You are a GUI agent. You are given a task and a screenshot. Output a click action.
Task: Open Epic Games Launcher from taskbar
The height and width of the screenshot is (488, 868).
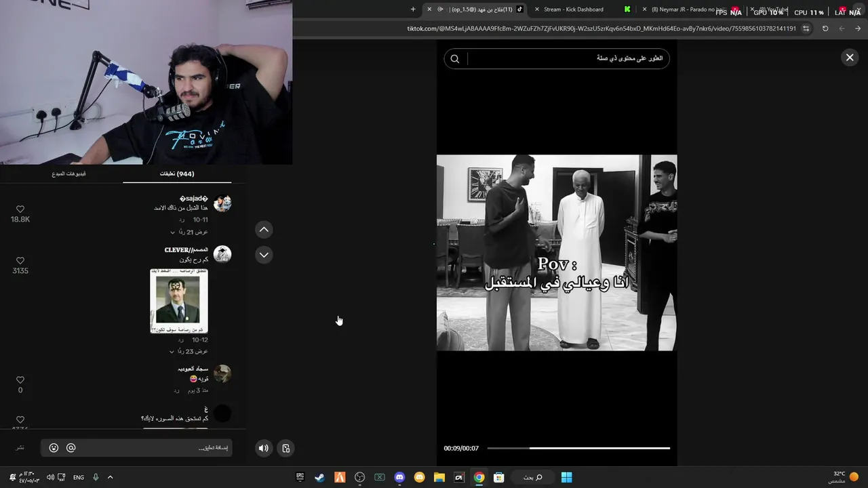pyautogui.click(x=300, y=477)
